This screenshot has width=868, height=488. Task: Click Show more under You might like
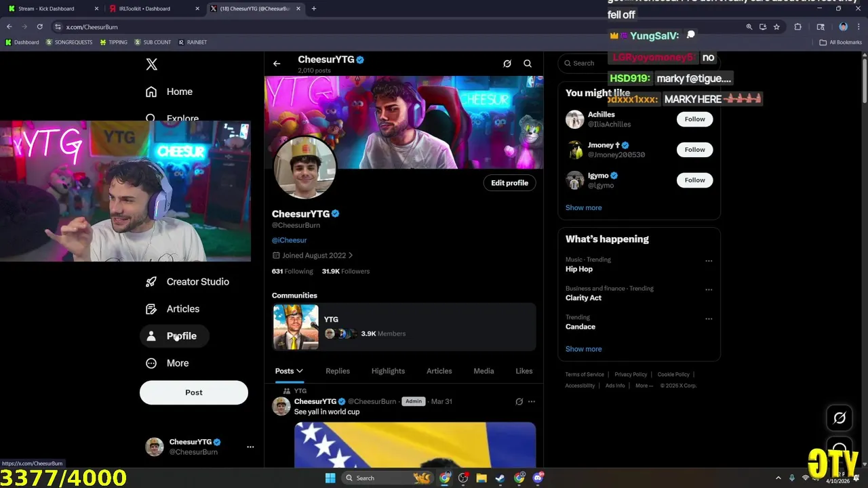tap(583, 207)
